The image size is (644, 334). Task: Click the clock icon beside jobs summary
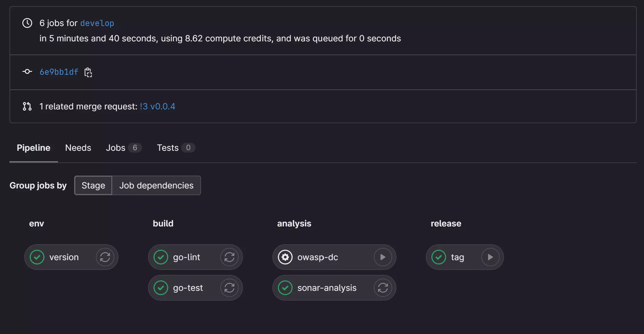tap(27, 23)
